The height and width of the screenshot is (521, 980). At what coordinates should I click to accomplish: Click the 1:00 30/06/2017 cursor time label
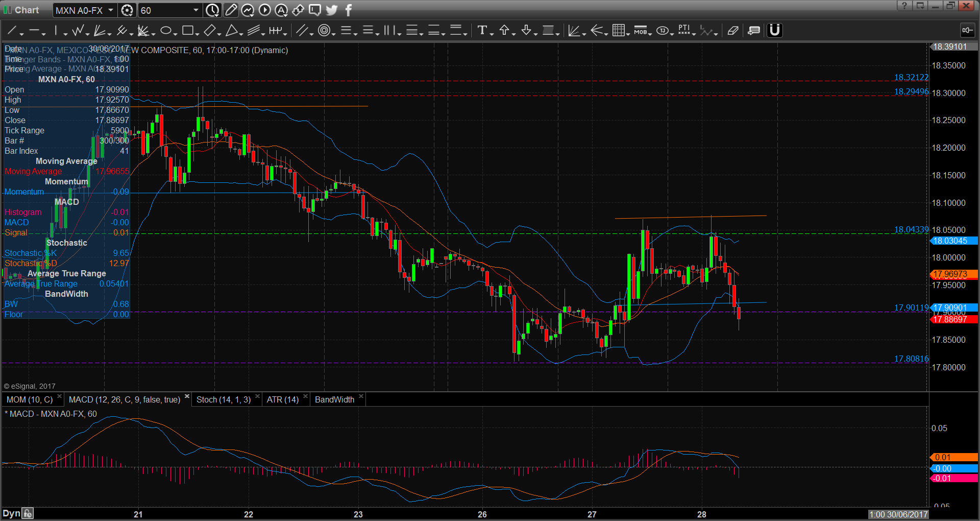pyautogui.click(x=898, y=514)
